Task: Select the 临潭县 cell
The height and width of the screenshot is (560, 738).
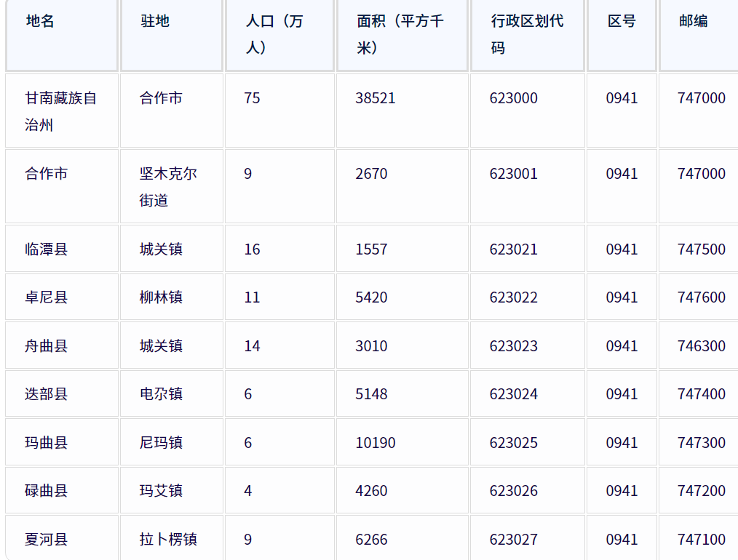Action: 62,249
